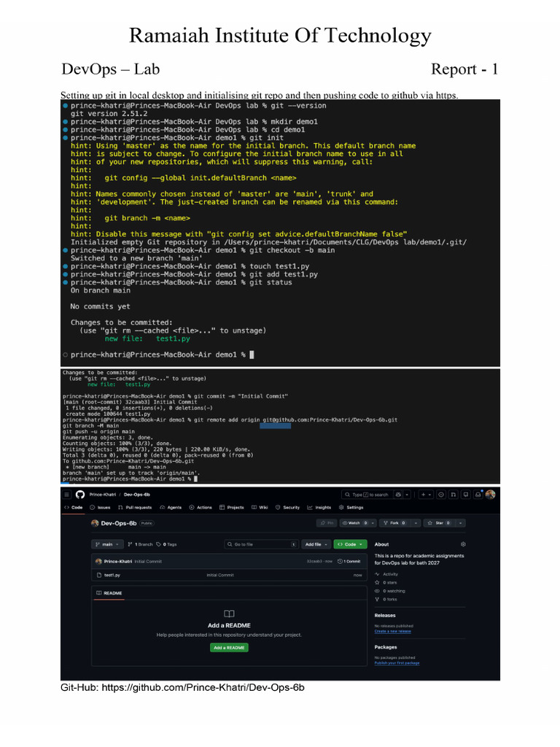Viewport: 560px width, 747px height.
Task: Open the 1 Commit history link
Action: click(349, 561)
